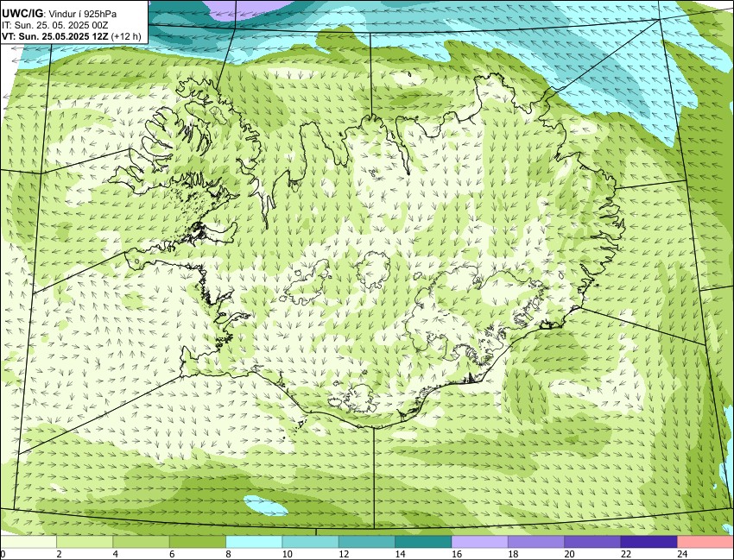Click the 20–22 violet legend swatch

592,542
